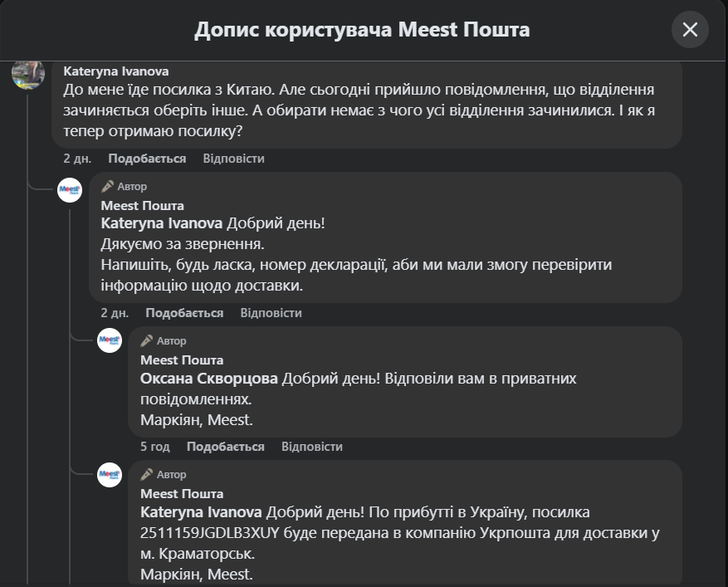Reply to Kateryna Ivanova's top comment
Image resolution: width=728 pixels, height=587 pixels.
coord(233,159)
